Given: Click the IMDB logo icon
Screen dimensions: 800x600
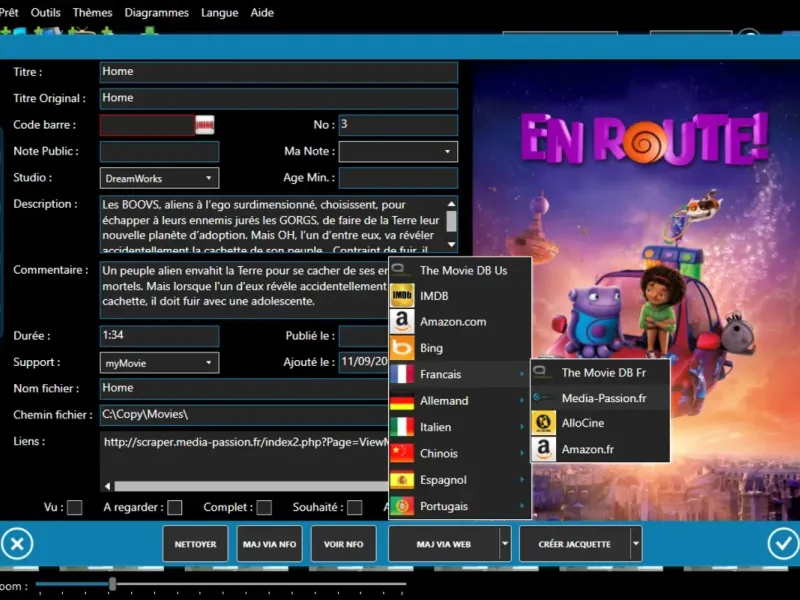Looking at the screenshot, I should click(402, 296).
